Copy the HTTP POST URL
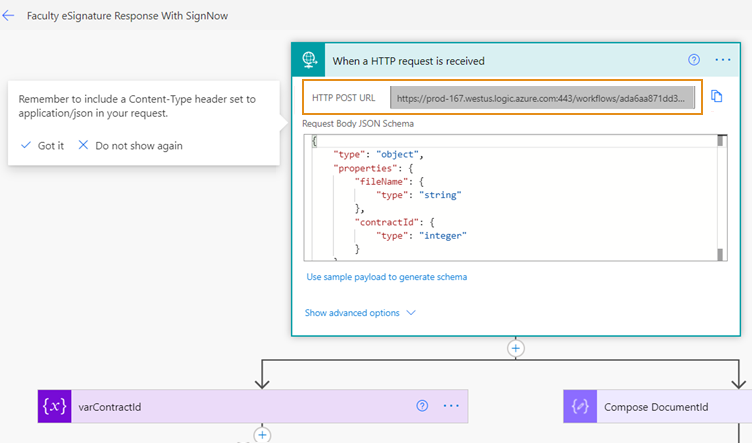The height and width of the screenshot is (443, 752). (x=717, y=97)
